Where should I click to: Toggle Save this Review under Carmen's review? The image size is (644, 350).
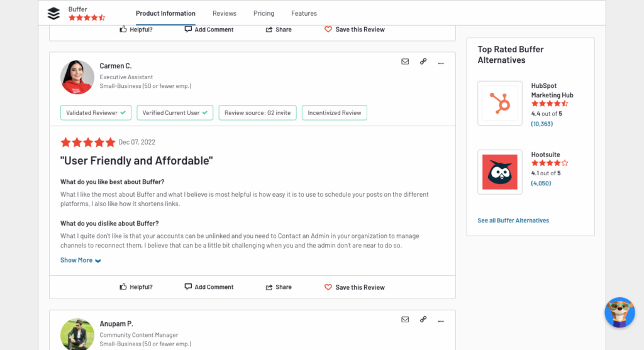point(355,287)
